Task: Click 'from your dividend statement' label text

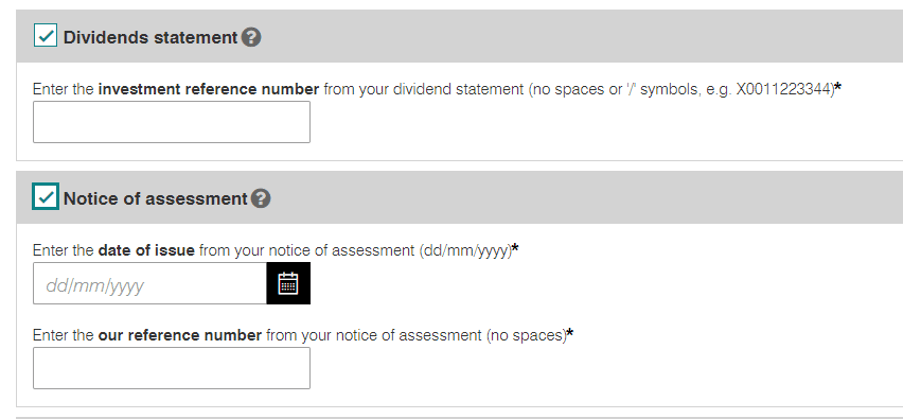Action: (424, 89)
